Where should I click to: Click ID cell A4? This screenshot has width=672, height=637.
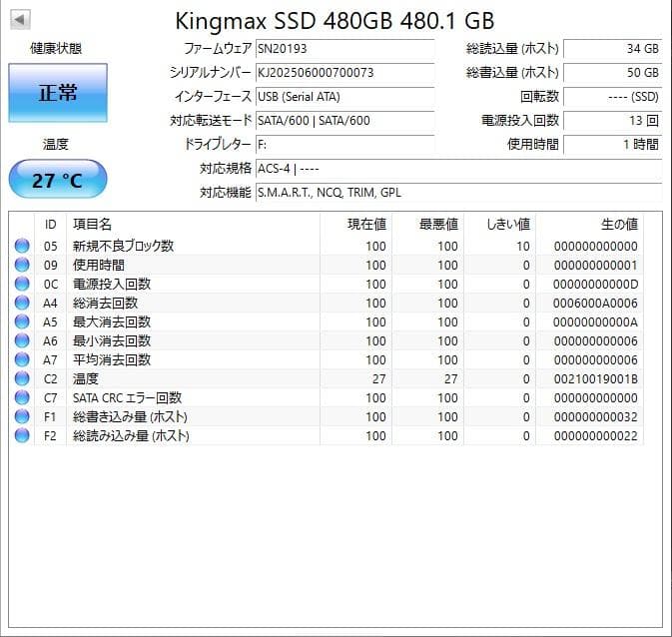[x=50, y=304]
